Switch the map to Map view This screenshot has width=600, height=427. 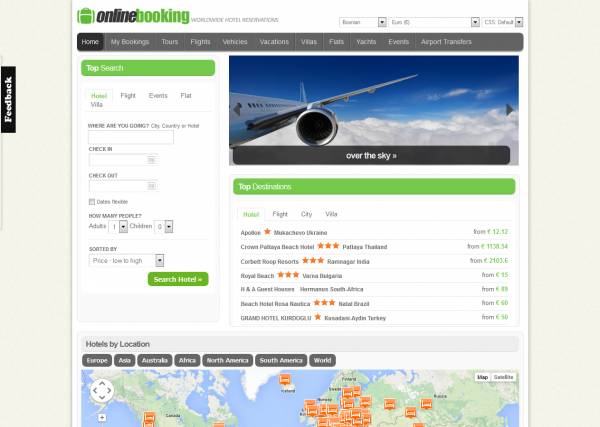(x=482, y=377)
